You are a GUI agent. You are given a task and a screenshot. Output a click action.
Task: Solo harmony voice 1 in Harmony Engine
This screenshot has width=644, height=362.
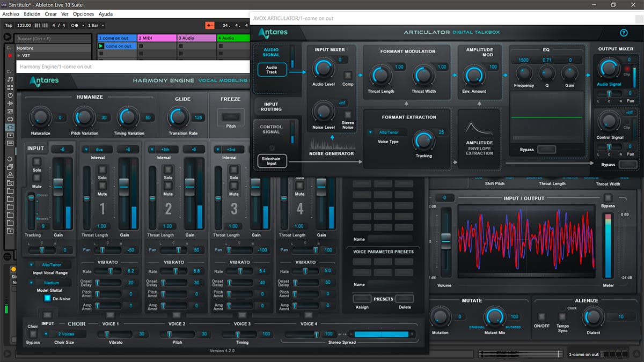[x=102, y=169]
